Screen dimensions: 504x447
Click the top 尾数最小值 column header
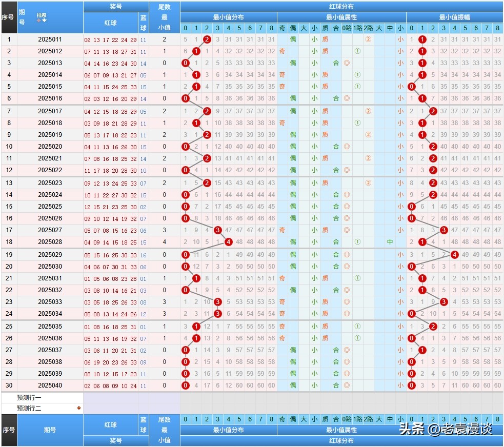click(x=164, y=17)
